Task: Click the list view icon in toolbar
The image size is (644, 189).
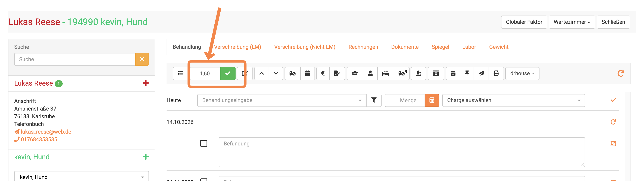Action: click(180, 73)
